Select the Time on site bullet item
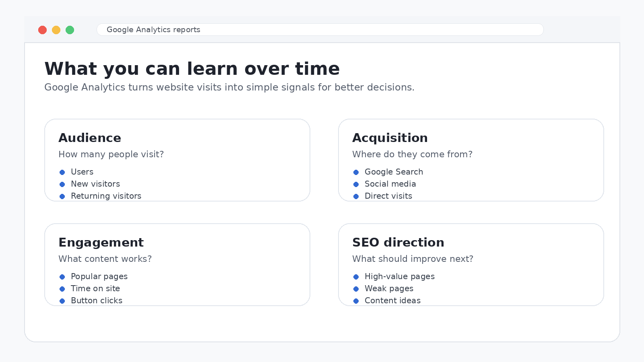 point(89,288)
